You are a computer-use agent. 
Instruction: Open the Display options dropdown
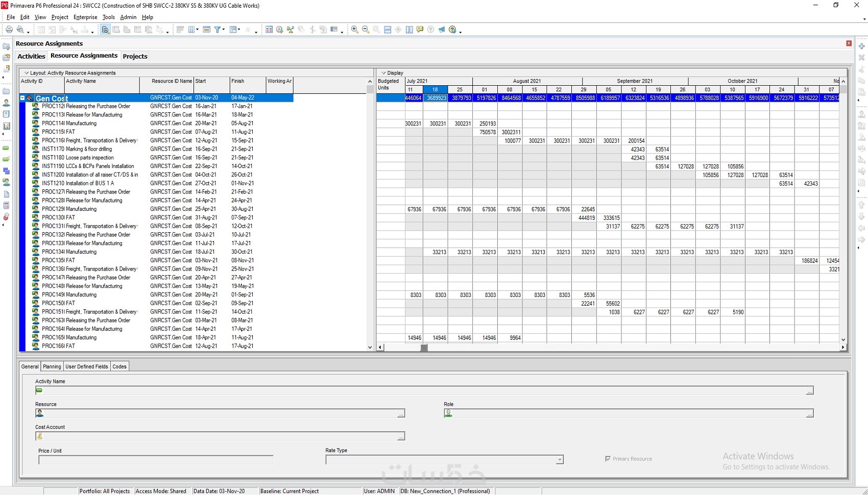click(x=383, y=73)
